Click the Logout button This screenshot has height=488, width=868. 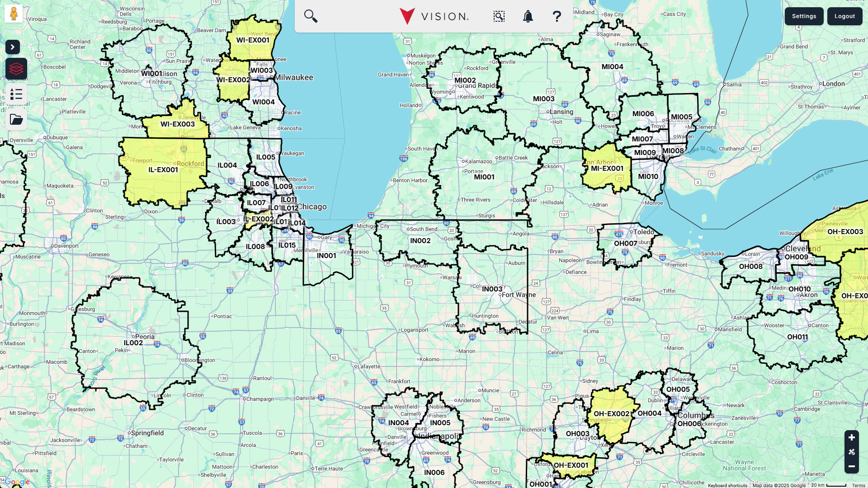coord(844,16)
